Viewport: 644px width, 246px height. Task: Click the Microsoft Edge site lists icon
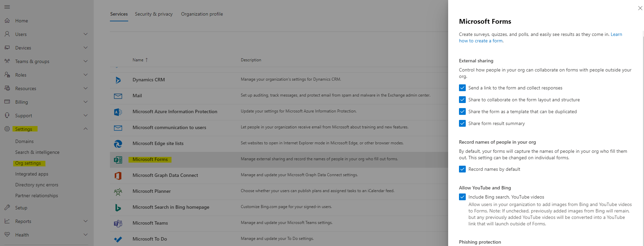click(118, 144)
